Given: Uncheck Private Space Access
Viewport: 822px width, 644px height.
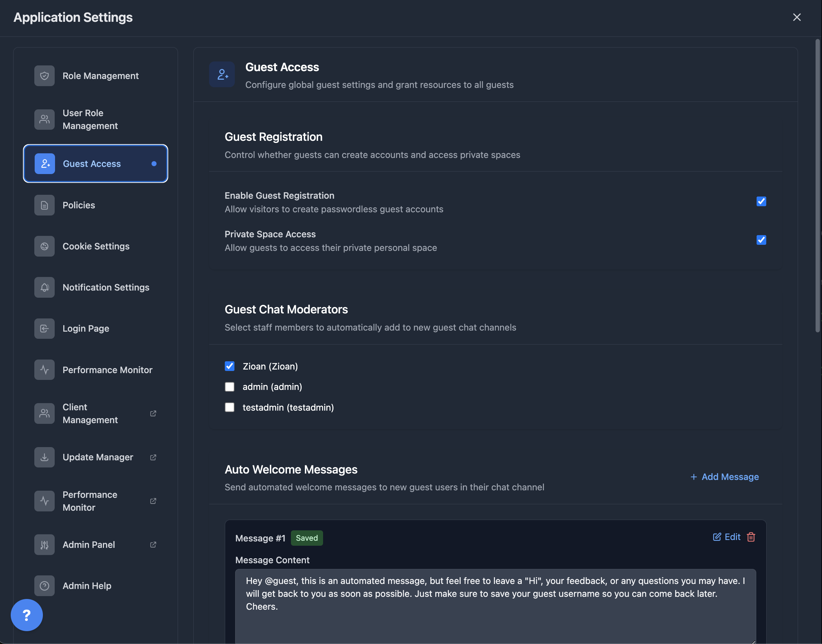Looking at the screenshot, I should [761, 240].
